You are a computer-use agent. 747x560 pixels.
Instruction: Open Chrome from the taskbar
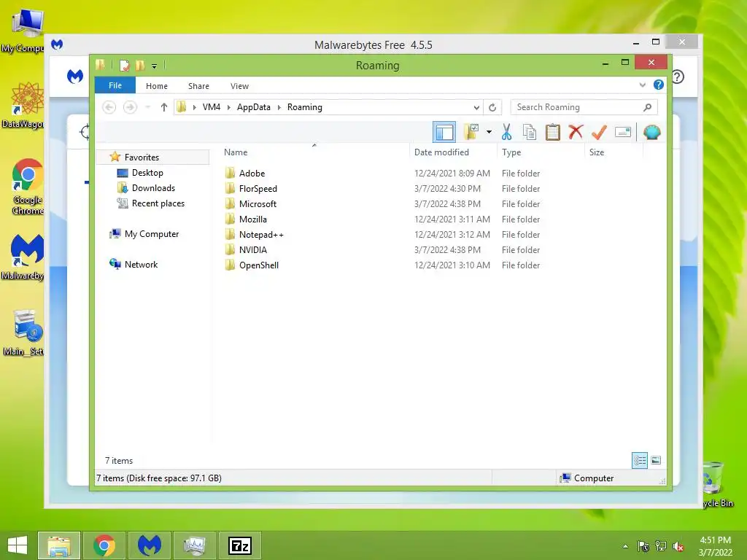coord(104,545)
